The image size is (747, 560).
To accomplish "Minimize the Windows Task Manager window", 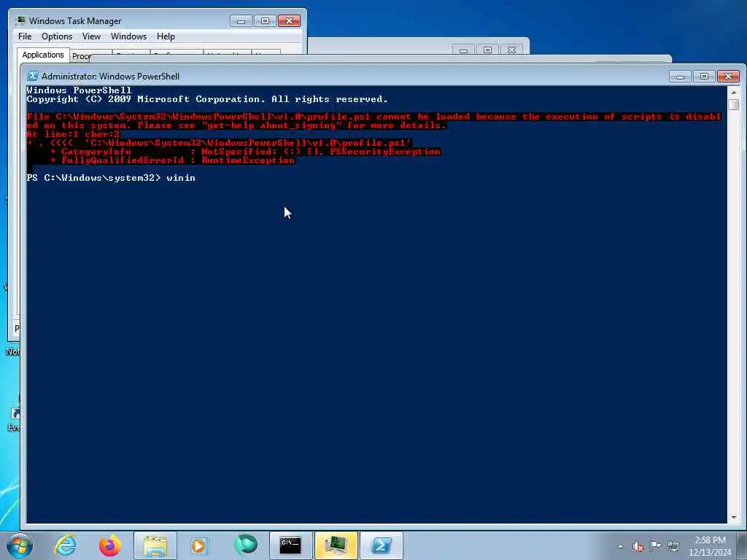I will click(x=241, y=21).
